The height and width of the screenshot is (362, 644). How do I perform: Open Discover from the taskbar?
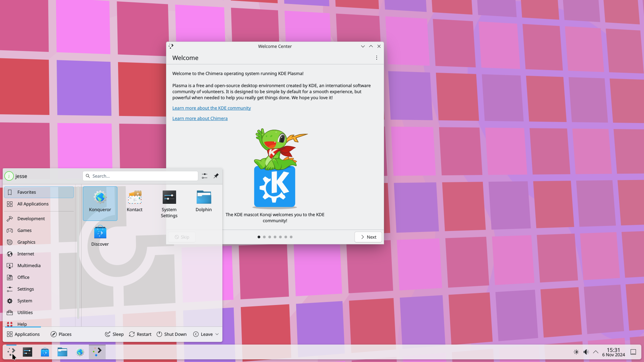45,352
